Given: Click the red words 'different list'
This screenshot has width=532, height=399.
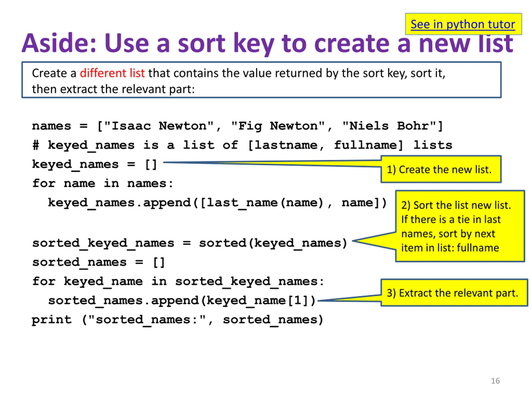Looking at the screenshot, I should point(112,73).
